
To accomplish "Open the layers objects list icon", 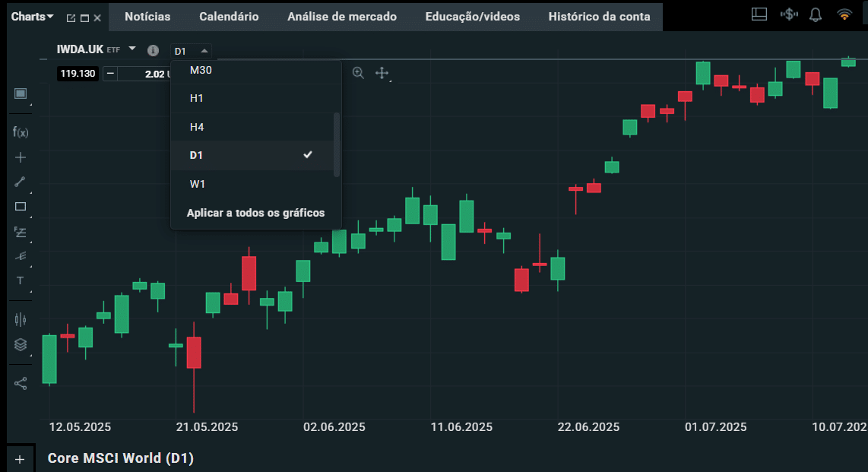I will [x=21, y=345].
